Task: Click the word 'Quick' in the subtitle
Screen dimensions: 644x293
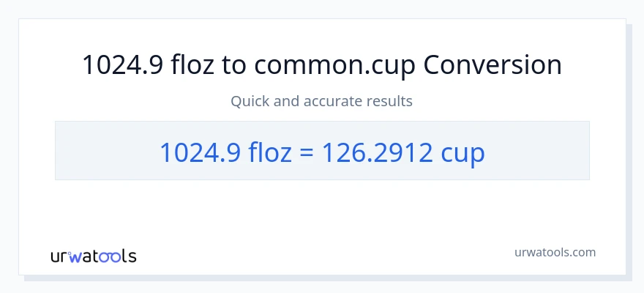Action: pos(250,101)
